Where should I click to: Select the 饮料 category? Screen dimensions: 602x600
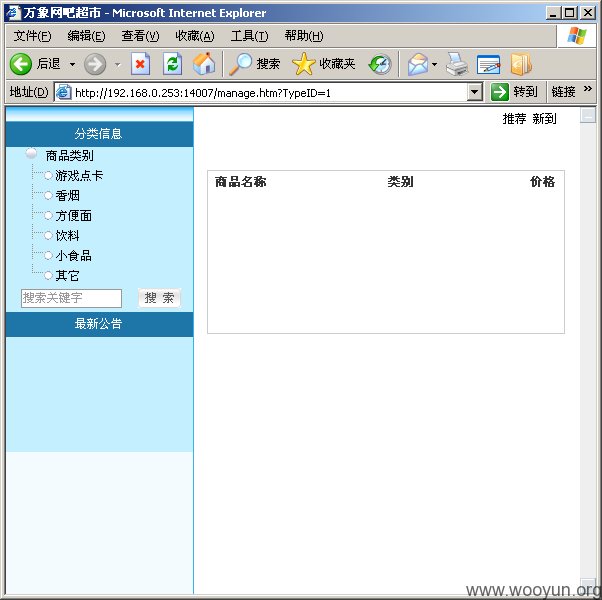click(x=67, y=236)
